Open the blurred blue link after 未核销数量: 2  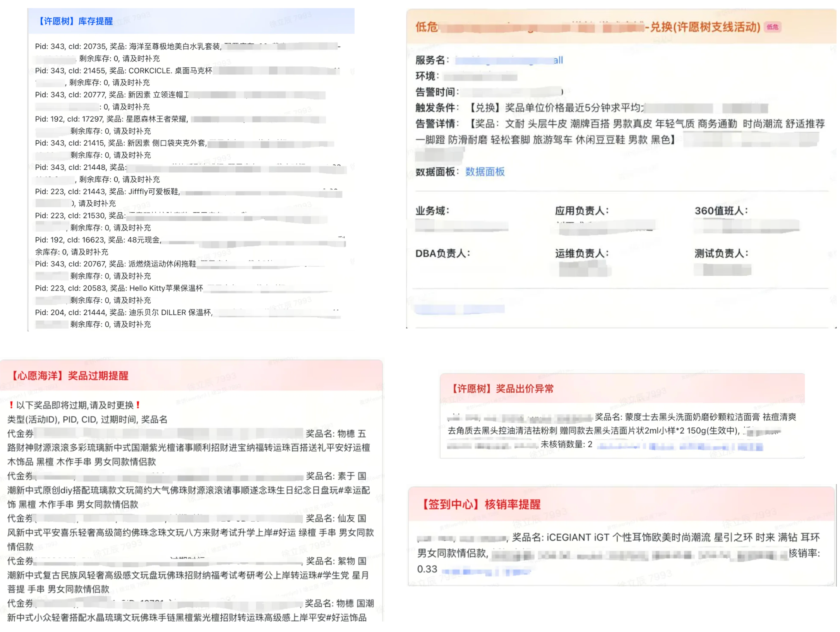point(680,447)
